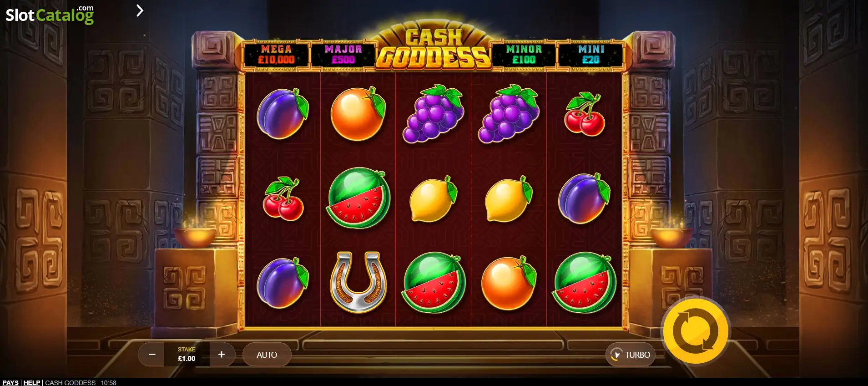Click the lemon in the middle reel
868x386 pixels.
[x=434, y=199]
